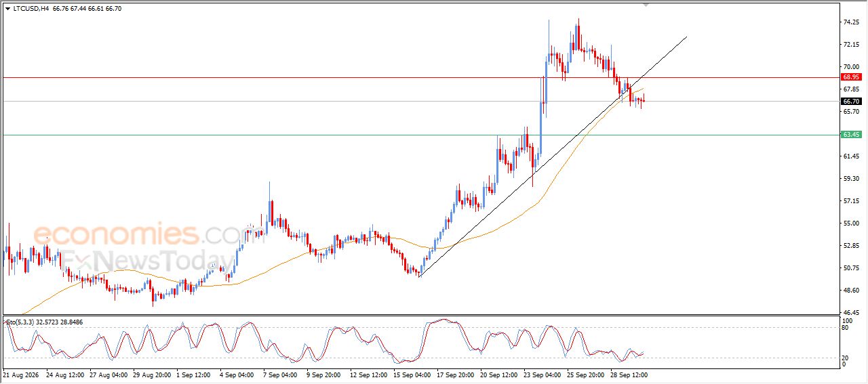Image resolution: width=868 pixels, height=384 pixels.
Task: Click the 12 Sep 12:00 time label
Action: (370, 374)
